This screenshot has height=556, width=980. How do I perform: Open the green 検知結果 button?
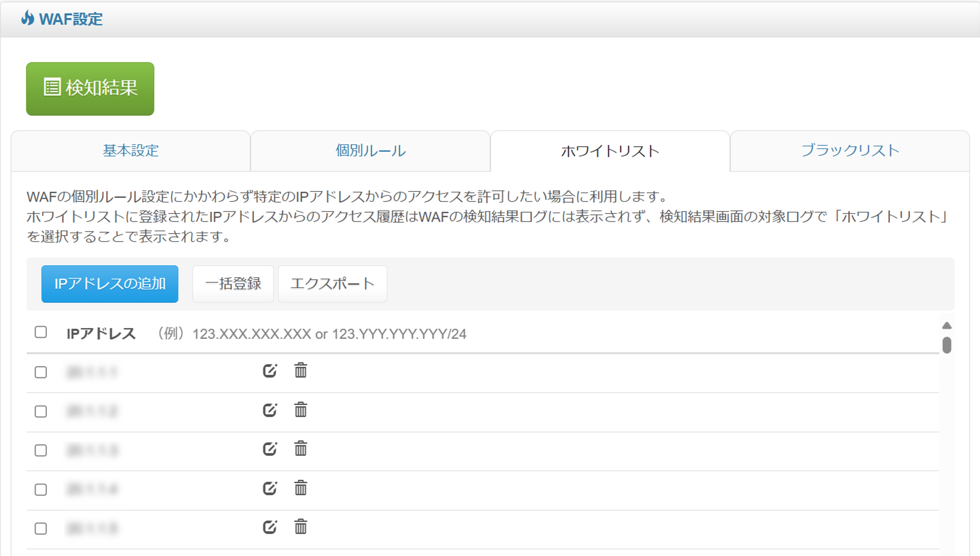[90, 89]
